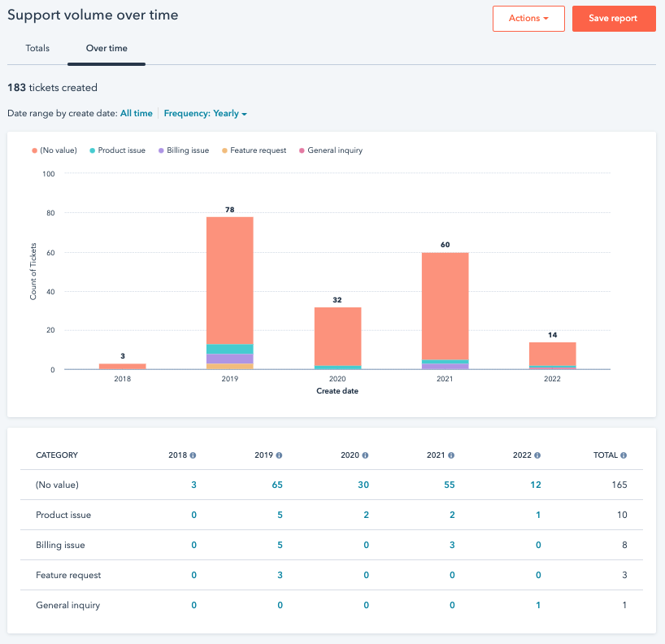Open Billing issue 2021 count 3

click(452, 545)
